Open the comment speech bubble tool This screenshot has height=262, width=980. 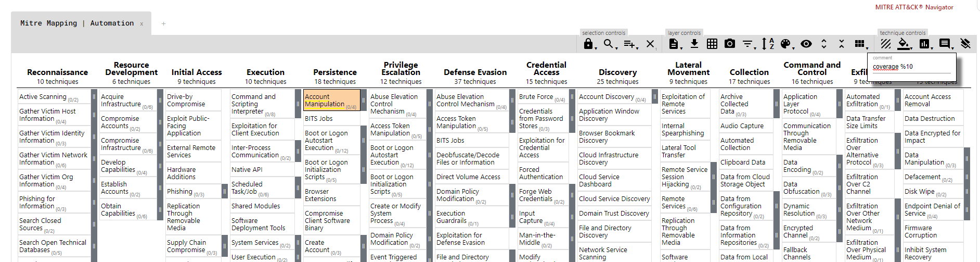[x=945, y=44]
